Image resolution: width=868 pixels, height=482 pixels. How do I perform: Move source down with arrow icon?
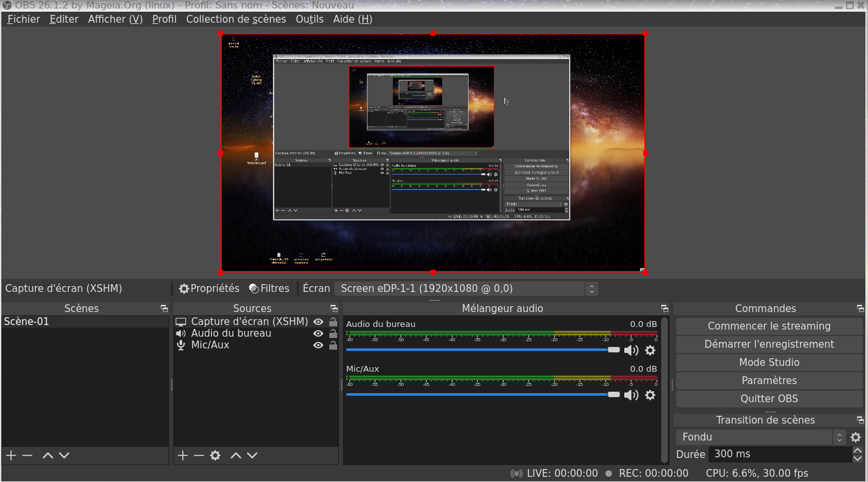[x=252, y=455]
